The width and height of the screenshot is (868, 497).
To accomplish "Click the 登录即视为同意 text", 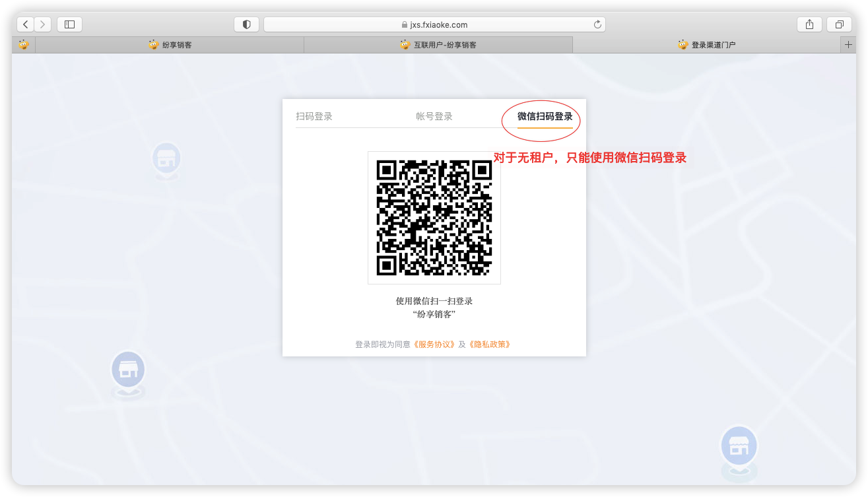I will (383, 345).
